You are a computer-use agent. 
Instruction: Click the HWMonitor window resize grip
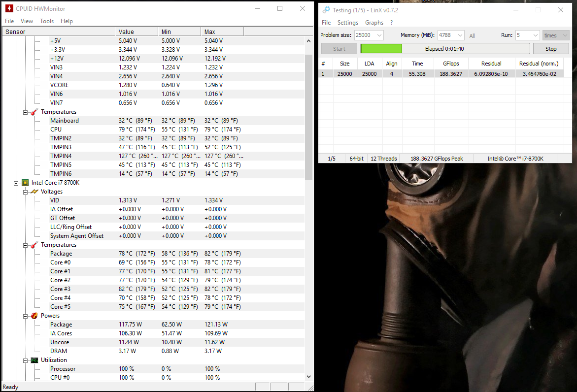click(310, 387)
